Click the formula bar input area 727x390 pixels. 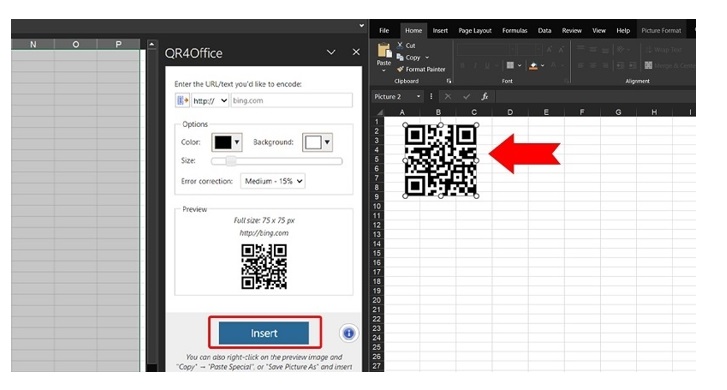(596, 96)
